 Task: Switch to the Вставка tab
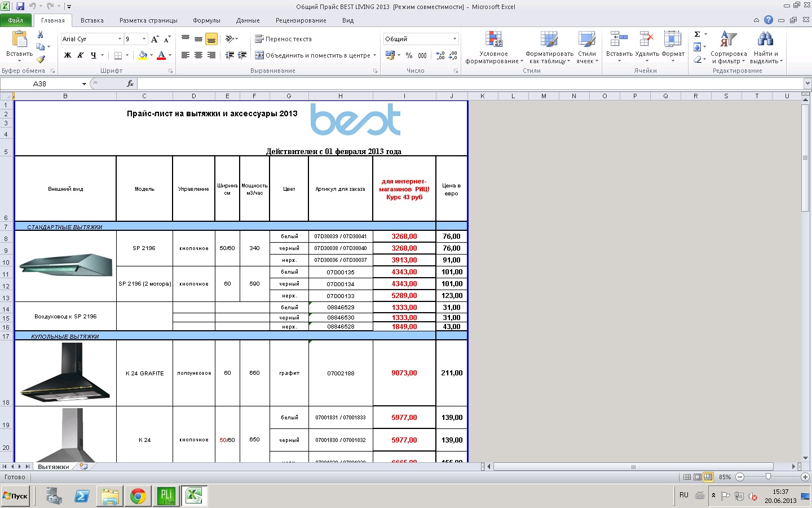tap(92, 20)
